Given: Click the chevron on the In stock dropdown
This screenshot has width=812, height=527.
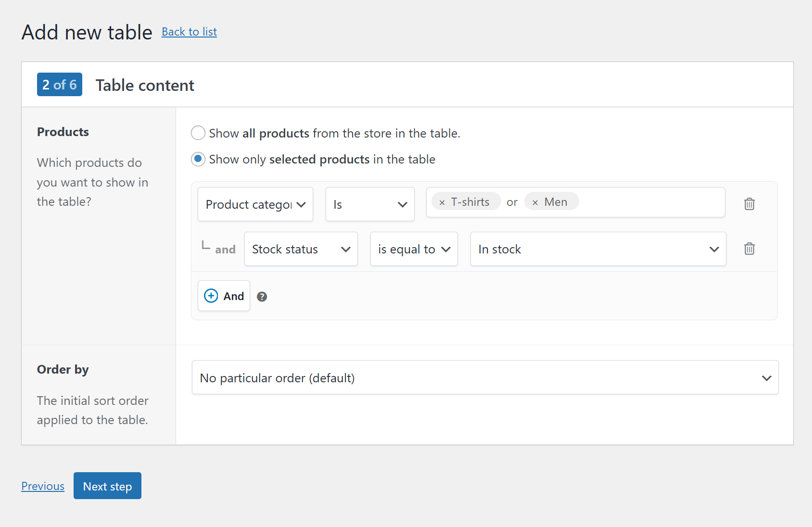Looking at the screenshot, I should 713,249.
